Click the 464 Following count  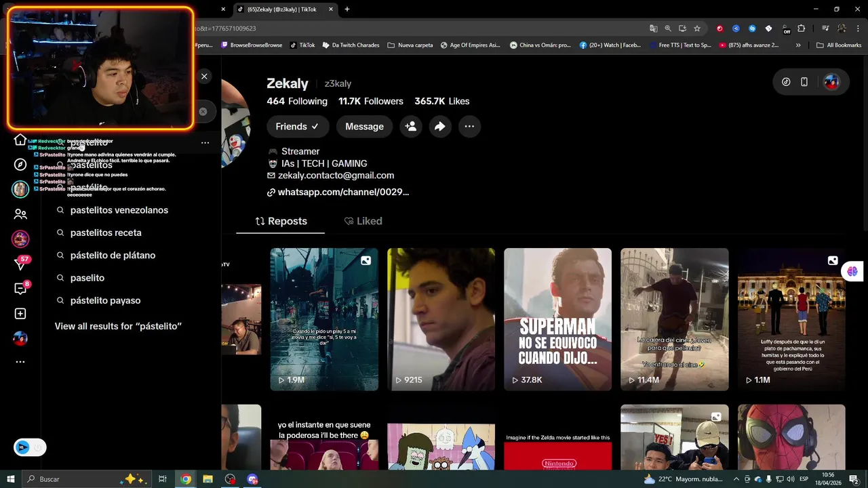point(297,101)
